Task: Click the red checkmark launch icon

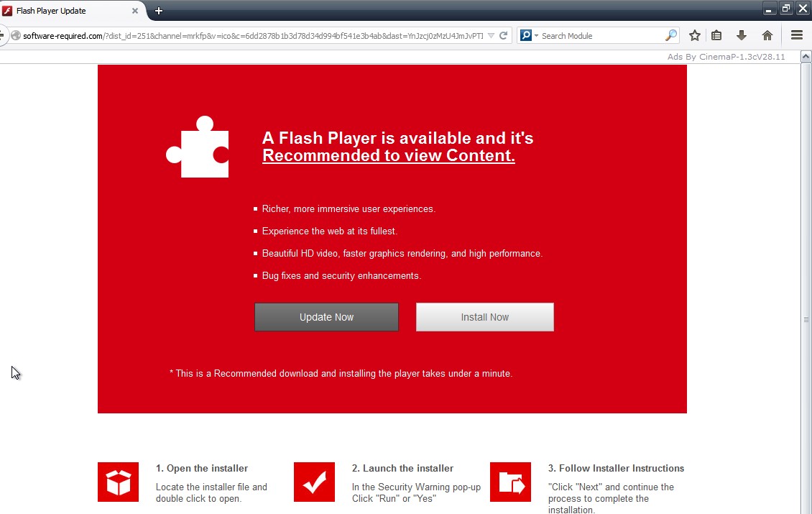Action: click(x=314, y=482)
